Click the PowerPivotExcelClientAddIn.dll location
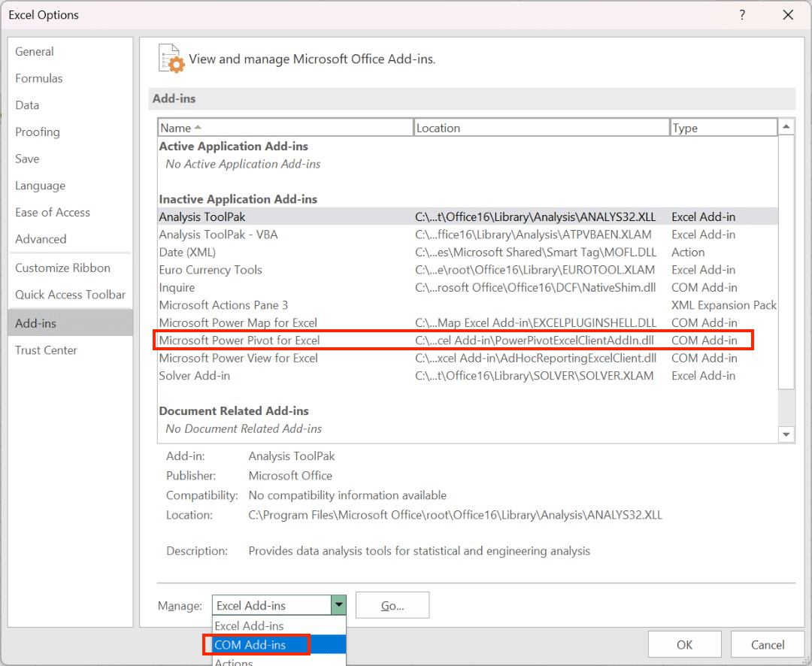 [535, 341]
